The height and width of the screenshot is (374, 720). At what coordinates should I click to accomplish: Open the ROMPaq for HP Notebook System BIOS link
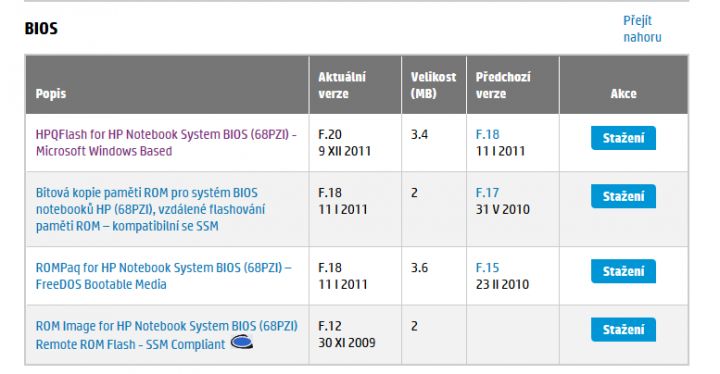(x=163, y=276)
